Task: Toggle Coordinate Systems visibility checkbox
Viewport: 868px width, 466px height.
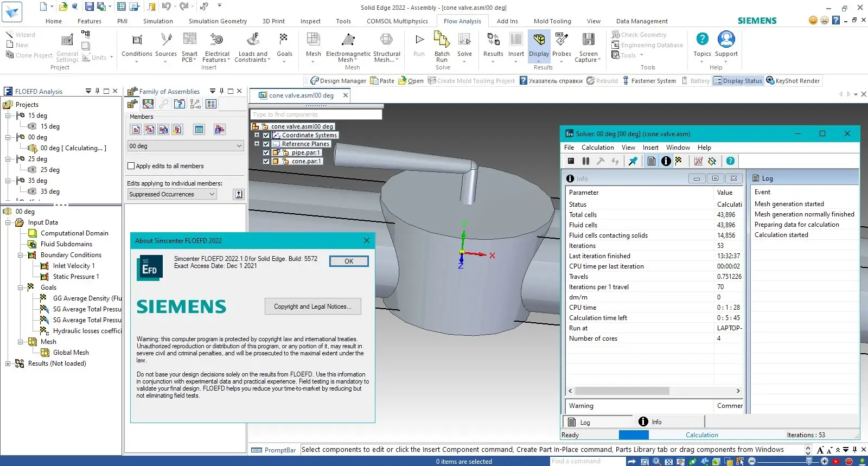Action: coord(266,136)
